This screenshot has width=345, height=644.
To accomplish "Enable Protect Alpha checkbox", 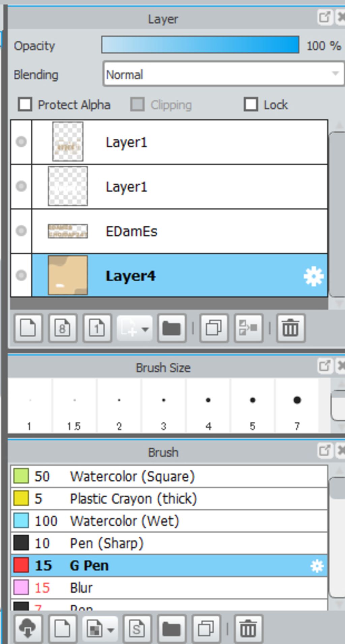I will tap(25, 105).
